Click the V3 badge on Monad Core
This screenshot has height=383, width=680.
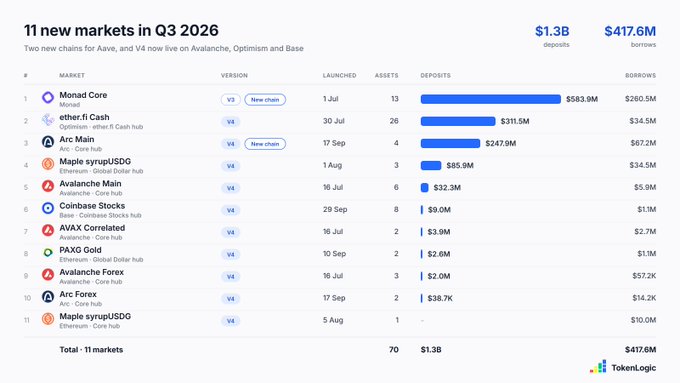(231, 100)
